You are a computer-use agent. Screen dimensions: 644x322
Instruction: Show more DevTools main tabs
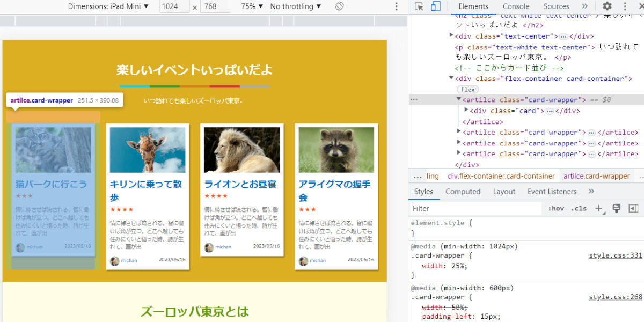point(584,6)
